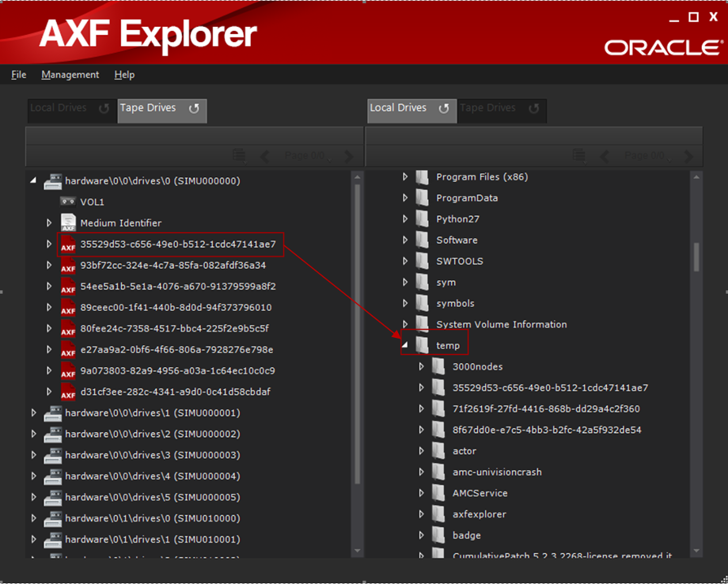The width and height of the screenshot is (728, 584).
Task: Click AXF icon of d31cf3ee-282c-4341-a9d0-0c41d58cbdaf
Action: click(68, 392)
